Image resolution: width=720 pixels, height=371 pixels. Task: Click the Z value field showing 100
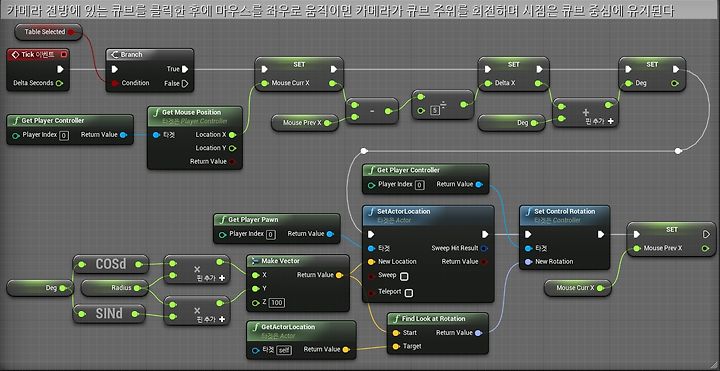click(276, 303)
